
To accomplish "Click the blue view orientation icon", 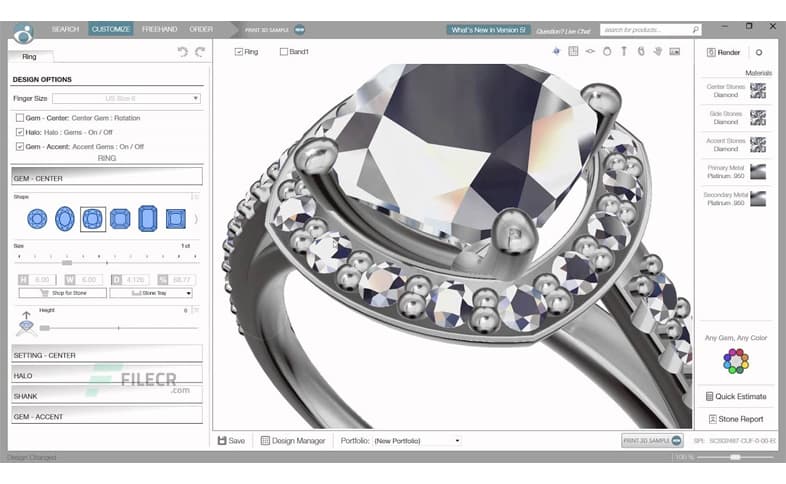I will click(556, 51).
